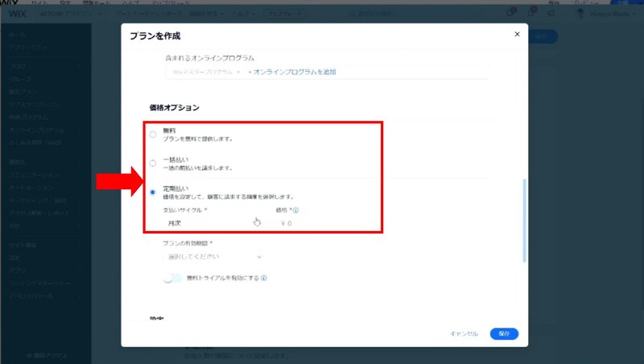
Task: Click the アップグレード button in the top bar
Action: pyautogui.click(x=285, y=14)
